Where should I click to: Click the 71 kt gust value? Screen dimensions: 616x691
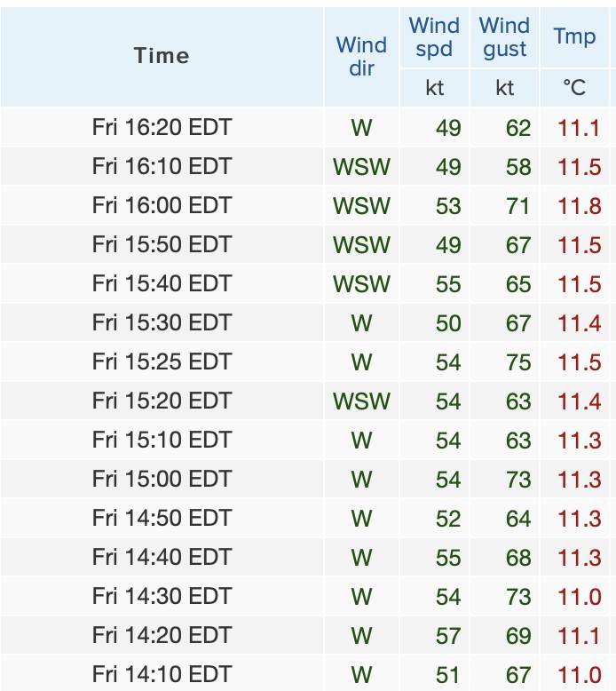[x=517, y=206]
